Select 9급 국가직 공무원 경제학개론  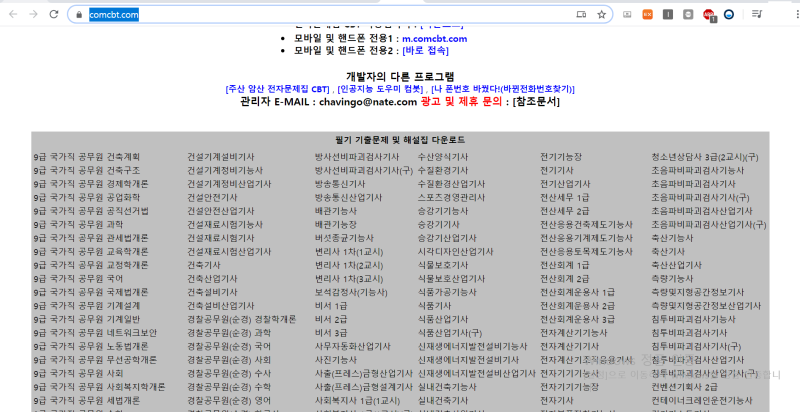click(91, 184)
